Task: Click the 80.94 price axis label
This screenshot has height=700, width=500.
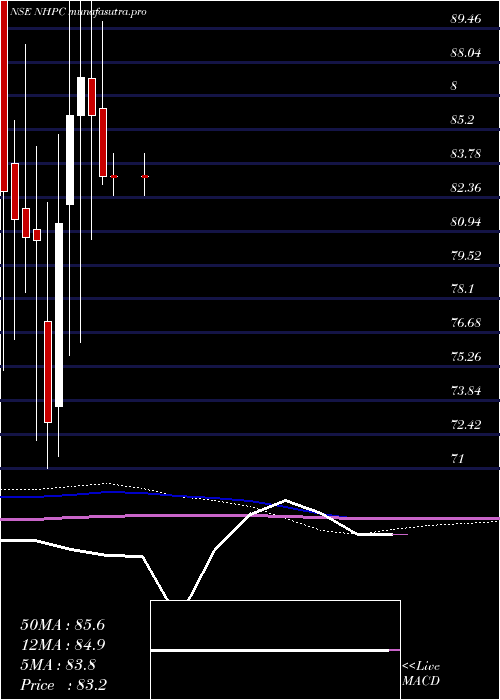Action: [466, 221]
